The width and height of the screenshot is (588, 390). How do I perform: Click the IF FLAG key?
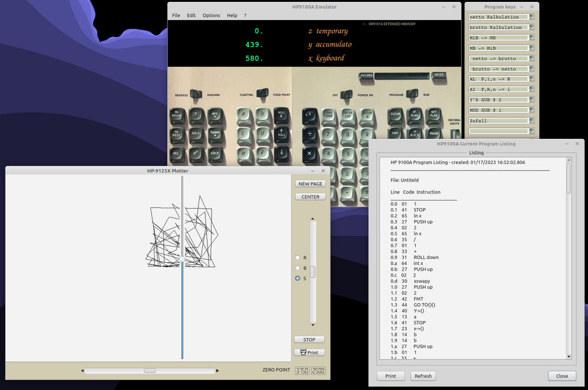pyautogui.click(x=415, y=116)
